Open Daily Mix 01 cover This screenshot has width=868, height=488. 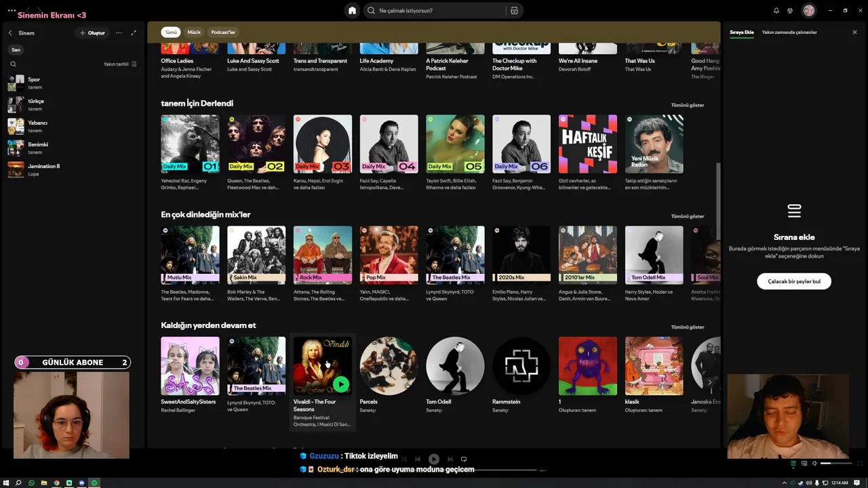click(x=190, y=144)
